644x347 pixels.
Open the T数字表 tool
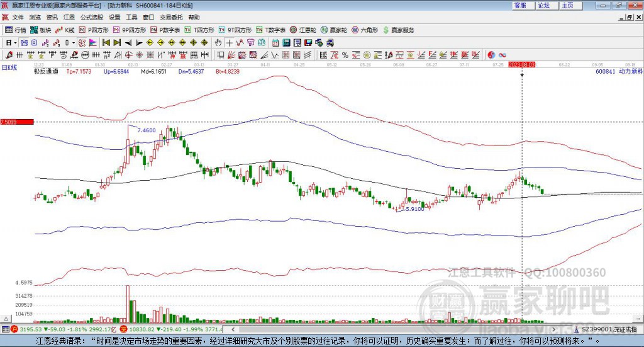(270, 30)
